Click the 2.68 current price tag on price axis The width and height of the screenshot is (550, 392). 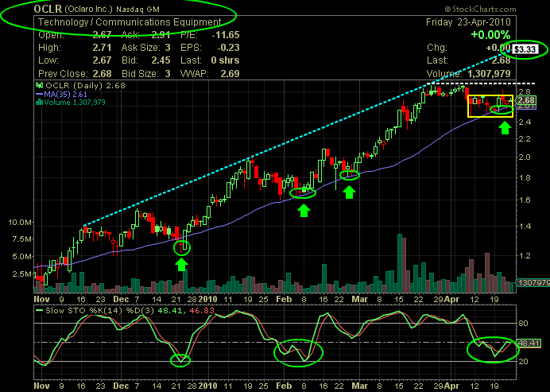tap(524, 99)
